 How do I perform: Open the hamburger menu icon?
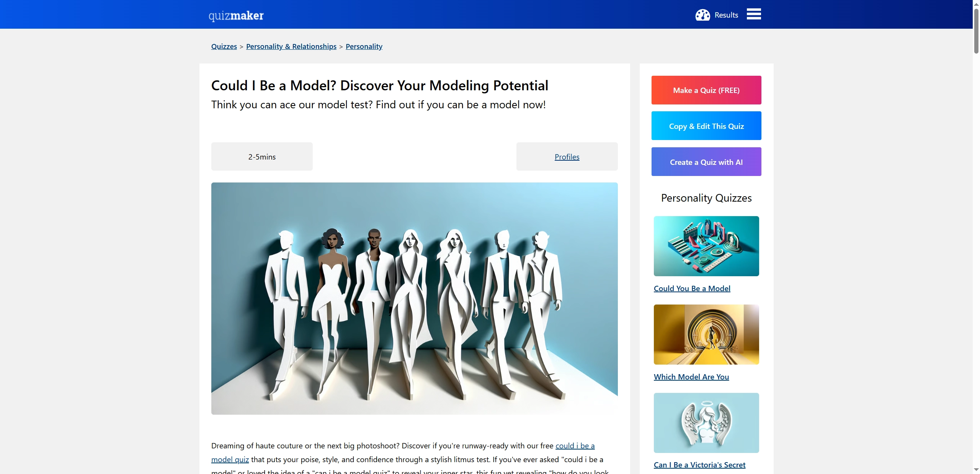[753, 15]
